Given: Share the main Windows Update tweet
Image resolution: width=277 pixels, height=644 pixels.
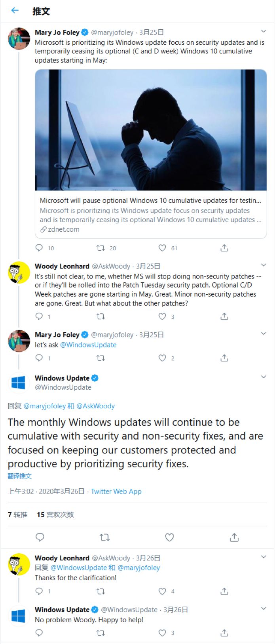Looking at the screenshot, I should [234, 537].
